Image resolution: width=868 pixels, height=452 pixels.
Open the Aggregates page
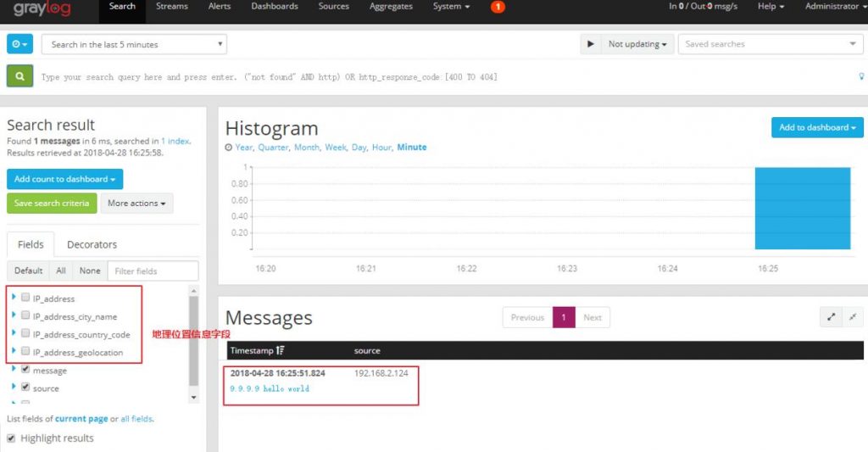391,7
